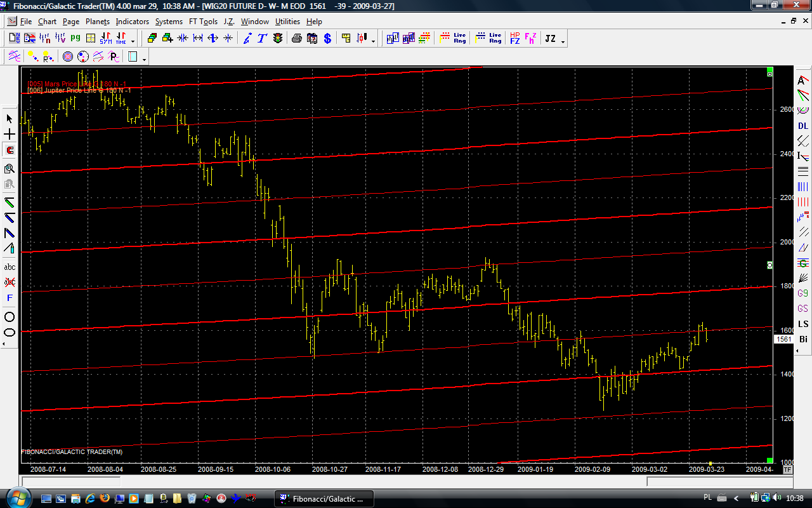Click the pg page icon in toolbar

[x=75, y=38]
